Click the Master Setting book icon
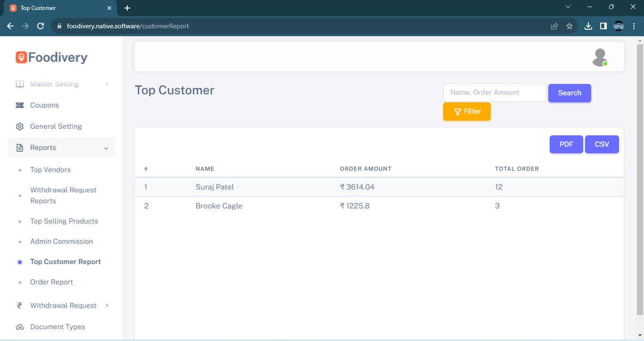The height and width of the screenshot is (341, 644). [20, 84]
